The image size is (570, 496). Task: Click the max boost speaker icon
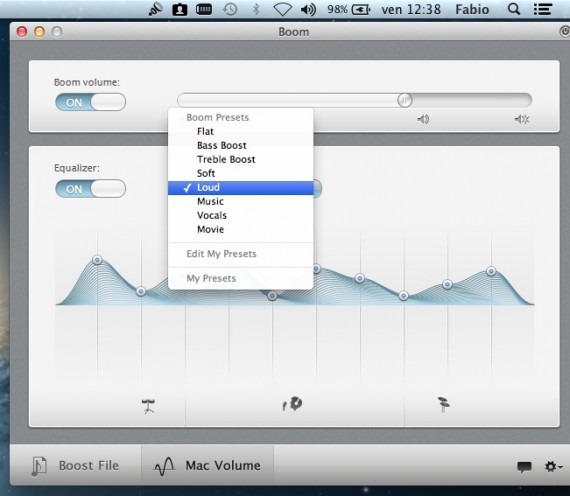[522, 119]
